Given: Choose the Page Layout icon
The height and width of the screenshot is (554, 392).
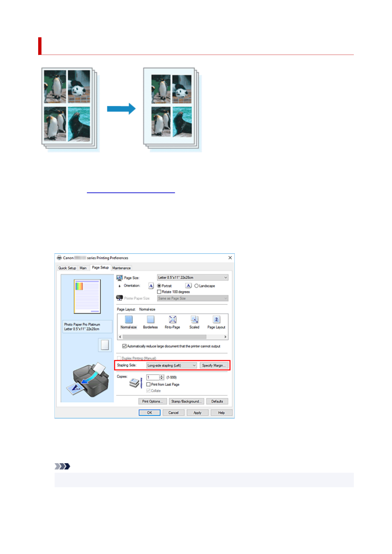Looking at the screenshot, I should click(x=216, y=319).
